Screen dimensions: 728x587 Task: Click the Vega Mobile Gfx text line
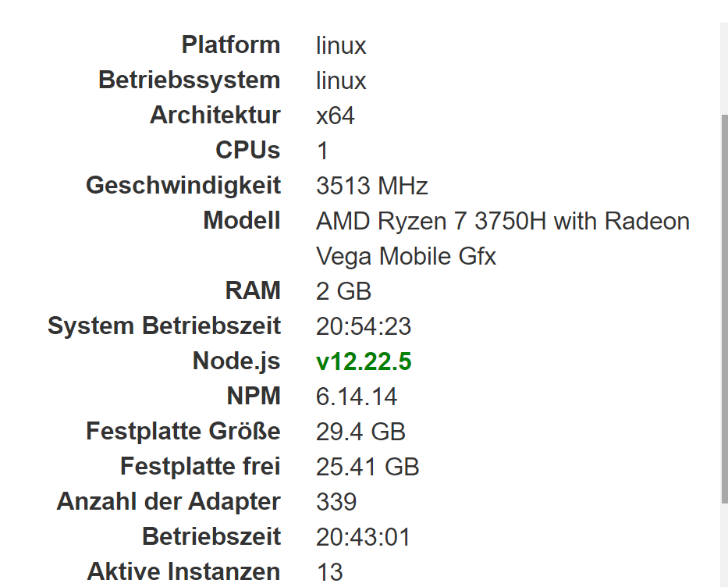coord(406,257)
